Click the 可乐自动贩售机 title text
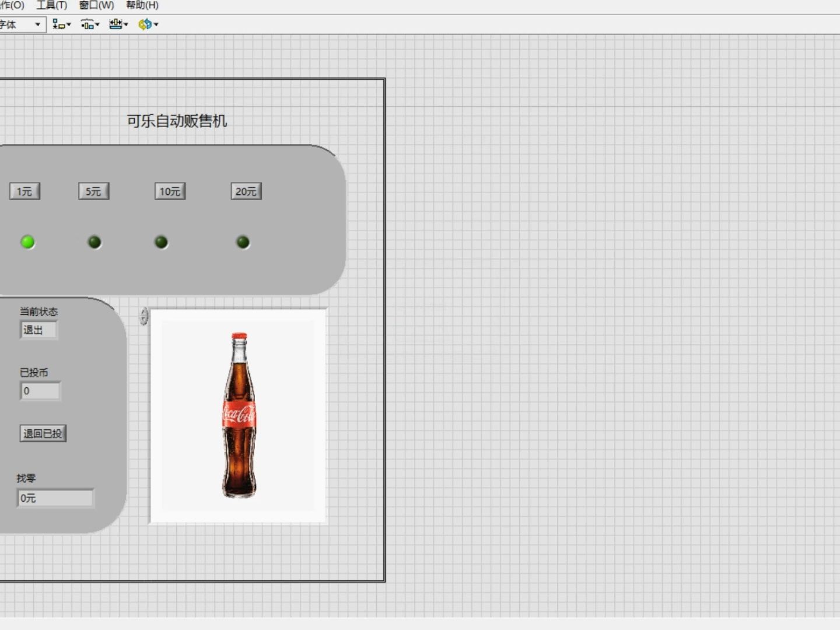 click(177, 121)
